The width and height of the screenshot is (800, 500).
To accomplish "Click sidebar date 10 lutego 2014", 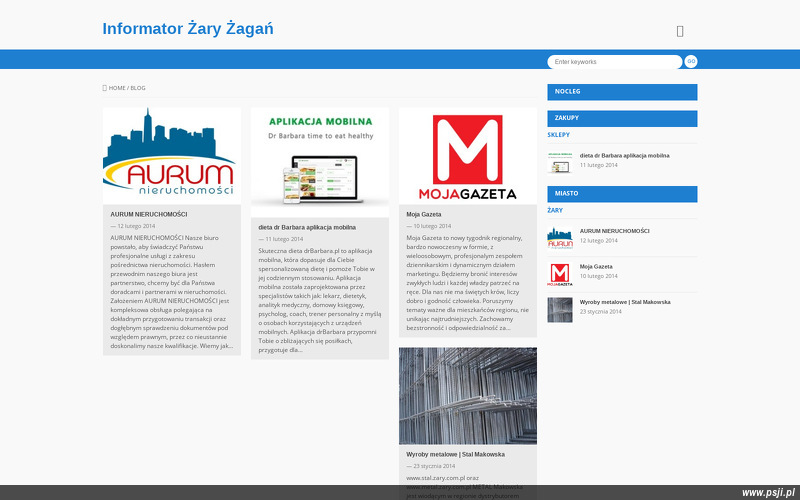I will click(598, 277).
